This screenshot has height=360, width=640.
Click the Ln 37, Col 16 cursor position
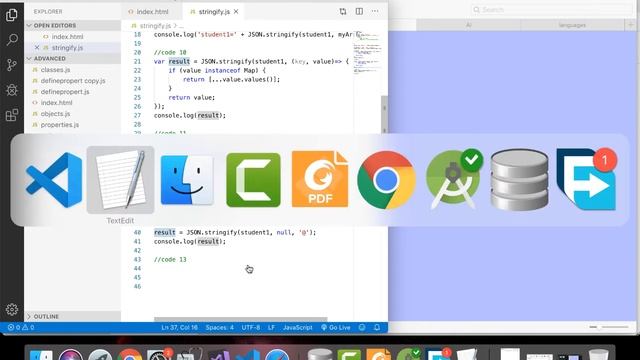179,327
